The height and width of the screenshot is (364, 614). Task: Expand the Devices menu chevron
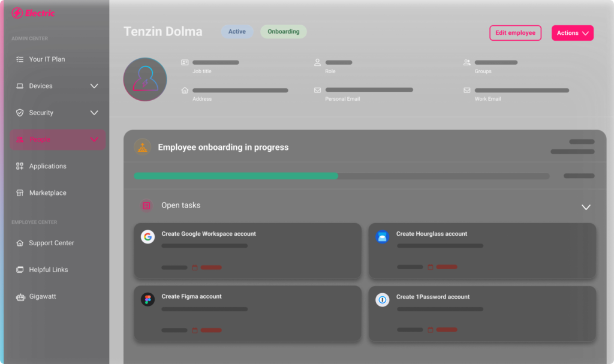tap(94, 86)
